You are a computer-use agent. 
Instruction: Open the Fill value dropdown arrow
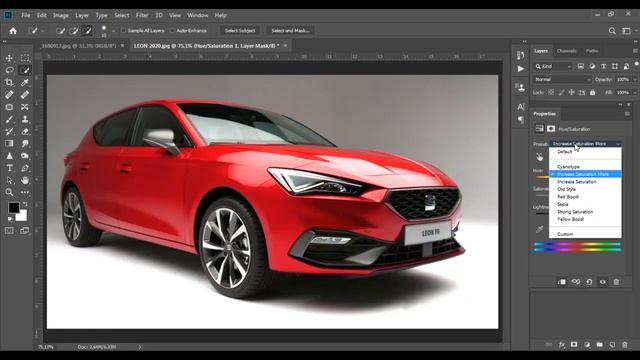click(635, 93)
